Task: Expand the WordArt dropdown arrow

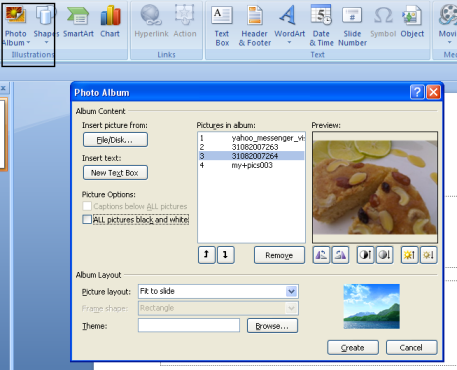Action: [x=289, y=42]
